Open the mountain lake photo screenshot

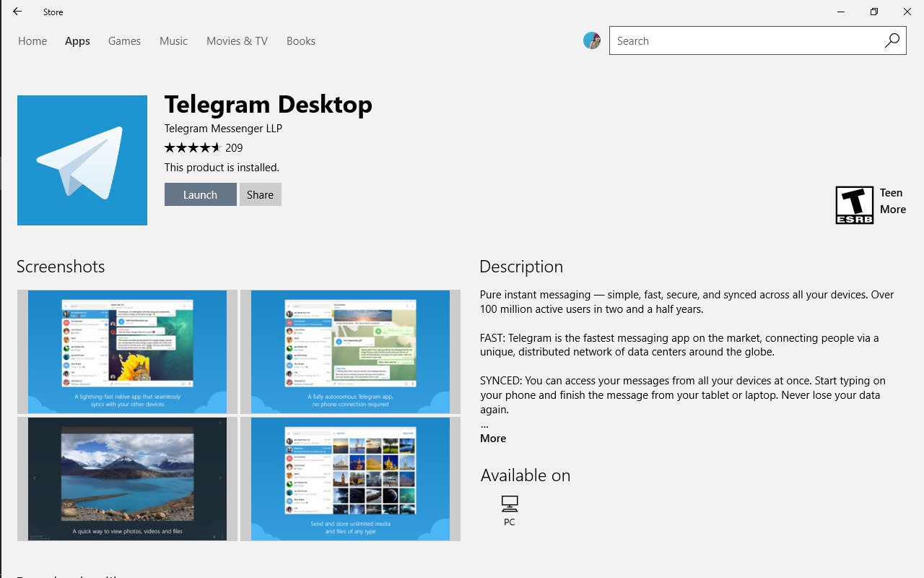[127, 478]
